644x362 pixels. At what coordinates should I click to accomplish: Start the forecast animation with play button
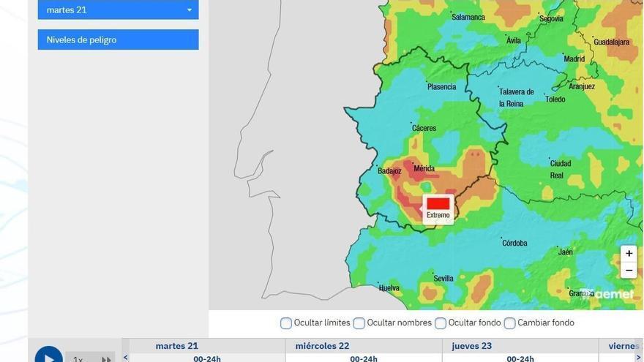click(49, 356)
